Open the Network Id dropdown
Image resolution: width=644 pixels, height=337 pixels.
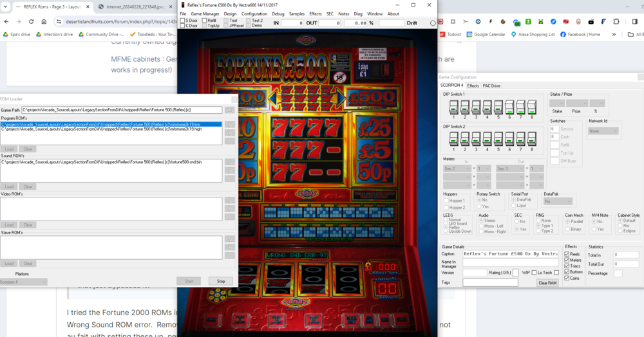[x=603, y=131]
